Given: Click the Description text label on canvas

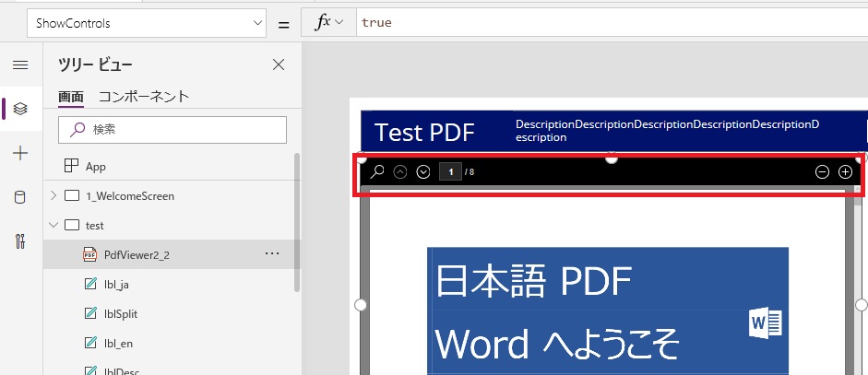Looking at the screenshot, I should click(x=667, y=131).
